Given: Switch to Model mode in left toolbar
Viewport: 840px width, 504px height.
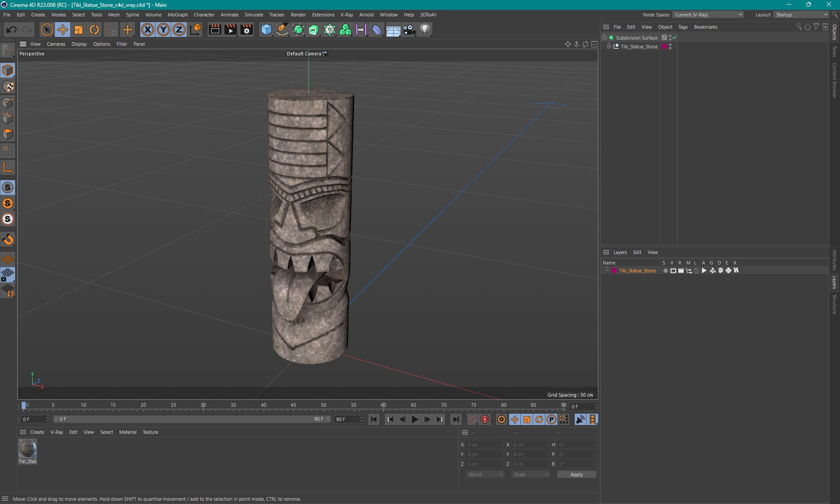Looking at the screenshot, I should click(8, 70).
